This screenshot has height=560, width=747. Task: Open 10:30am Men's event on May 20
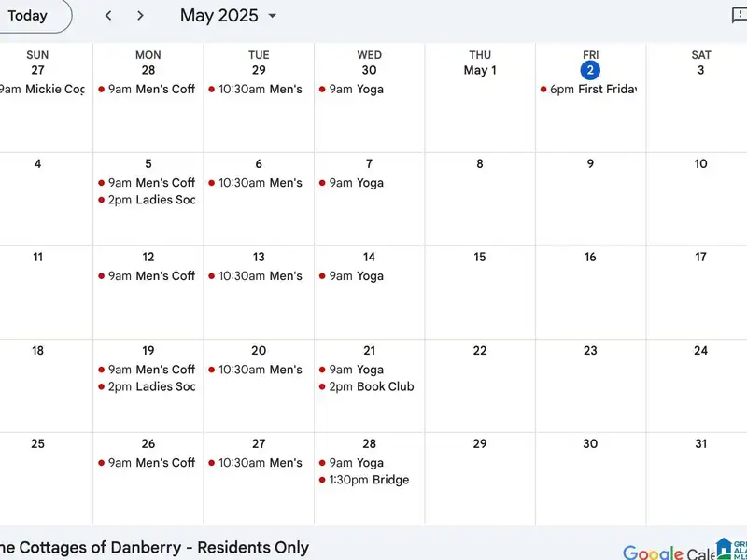(x=260, y=370)
